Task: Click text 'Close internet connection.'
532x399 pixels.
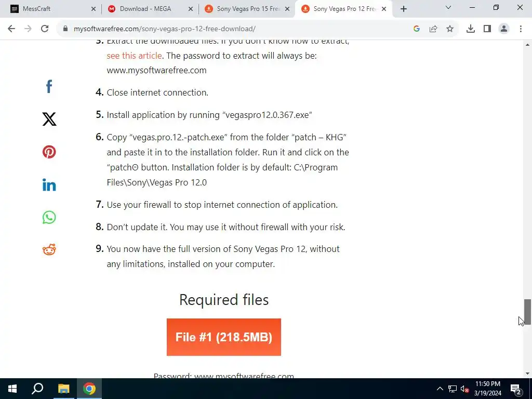Action: (157, 92)
